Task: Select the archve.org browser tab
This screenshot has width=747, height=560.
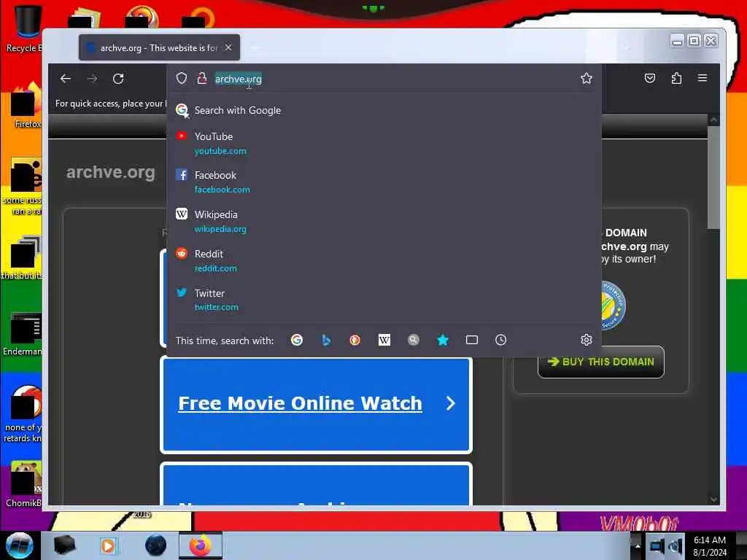Action: [x=159, y=47]
